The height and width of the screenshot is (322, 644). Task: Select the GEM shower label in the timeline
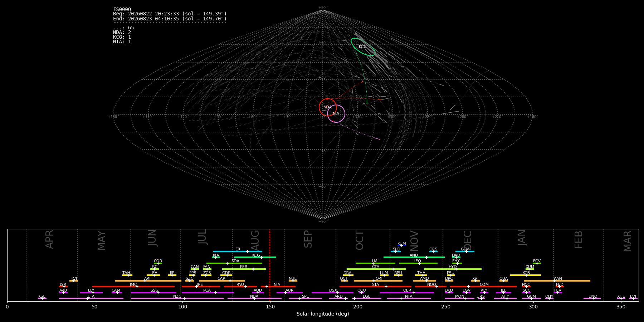pos(465,249)
